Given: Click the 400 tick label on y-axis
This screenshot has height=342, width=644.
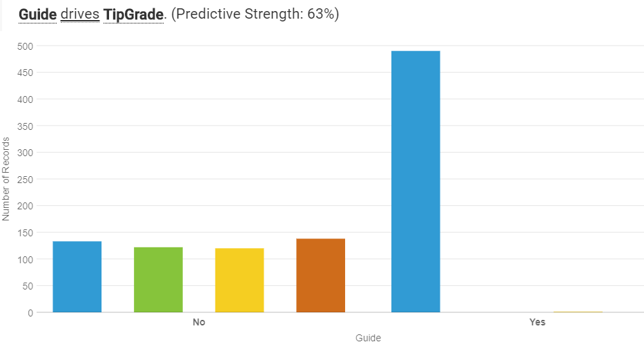Looking at the screenshot, I should (x=26, y=99).
